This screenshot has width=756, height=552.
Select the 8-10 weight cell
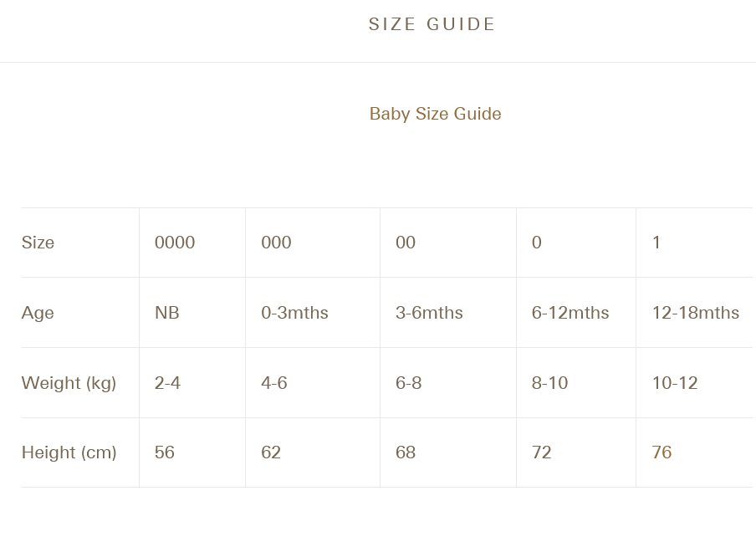549,383
